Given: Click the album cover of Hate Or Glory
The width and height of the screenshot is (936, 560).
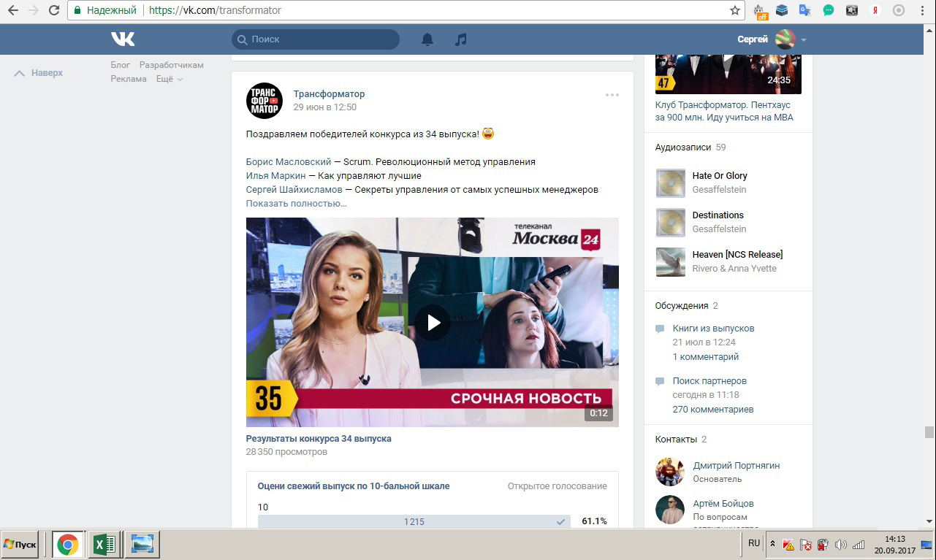Looking at the screenshot, I should [670, 183].
